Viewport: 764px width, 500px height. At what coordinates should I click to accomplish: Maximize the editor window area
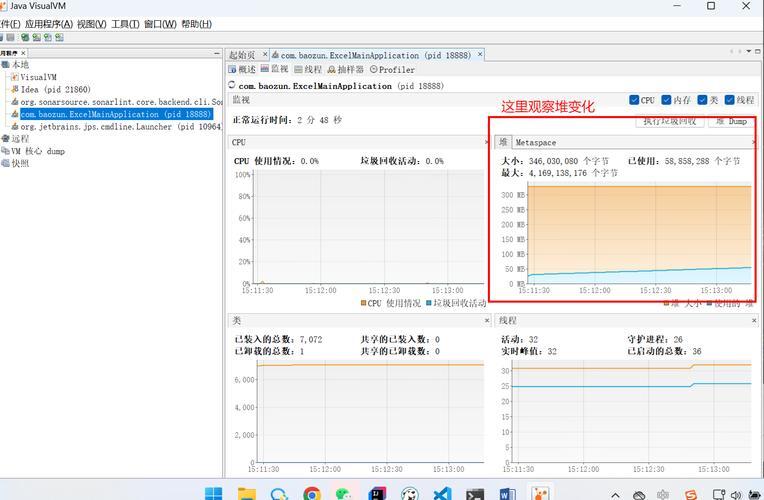[x=758, y=51]
